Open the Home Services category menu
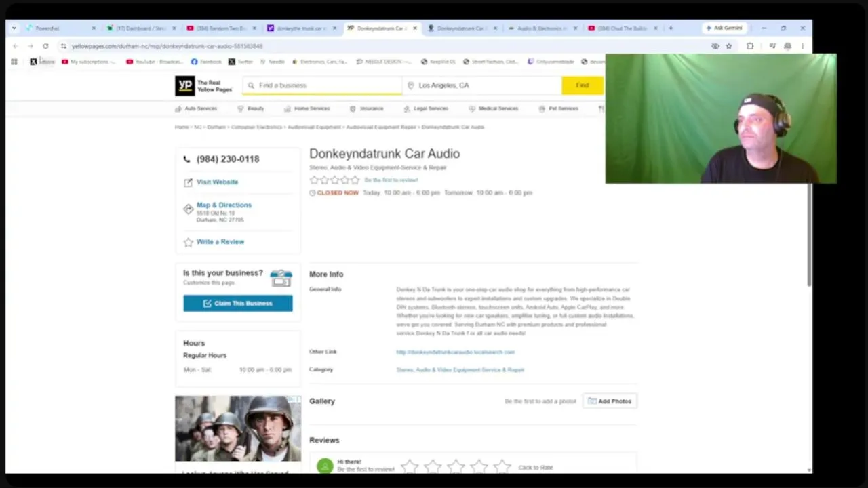The width and height of the screenshot is (868, 488). coord(307,108)
